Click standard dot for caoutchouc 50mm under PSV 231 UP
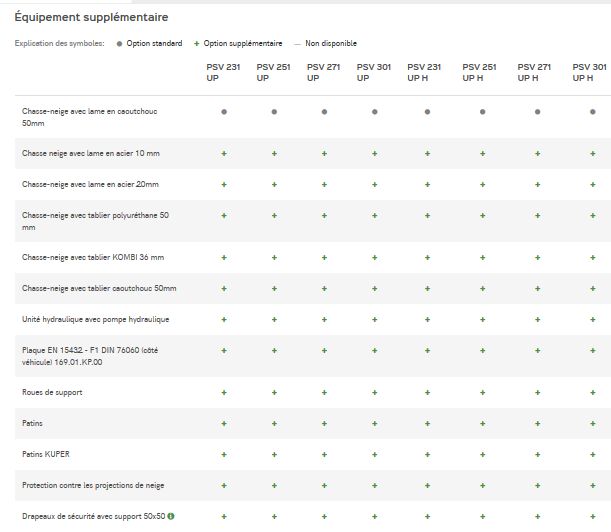The image size is (611, 532). [224, 112]
